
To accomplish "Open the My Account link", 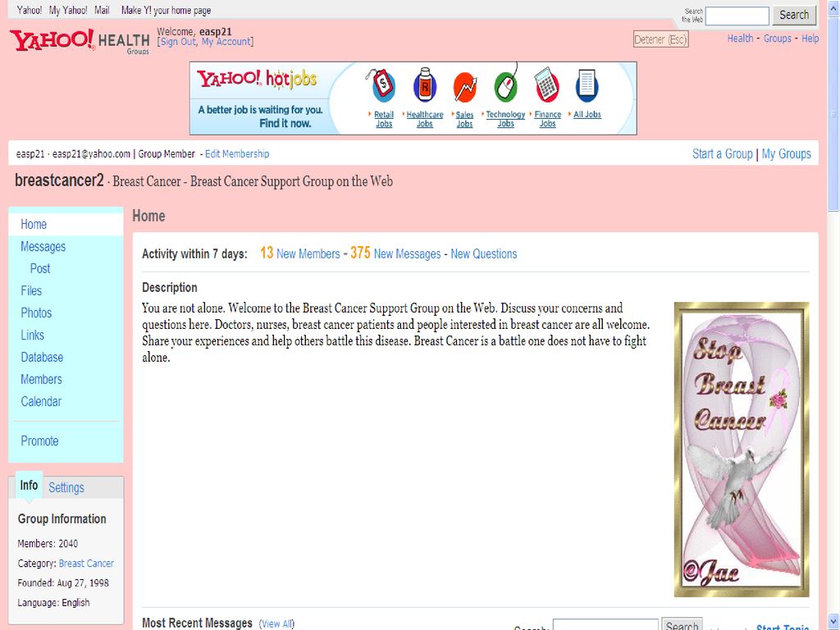I will (226, 42).
